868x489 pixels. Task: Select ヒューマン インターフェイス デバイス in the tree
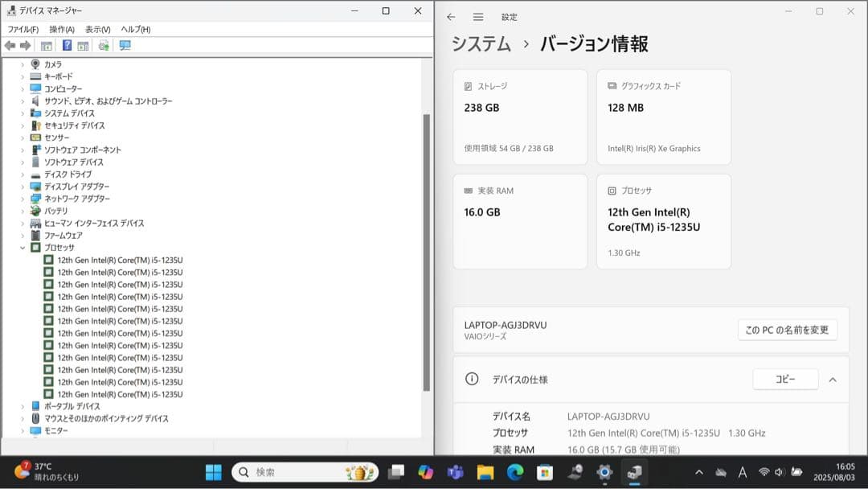tap(94, 223)
